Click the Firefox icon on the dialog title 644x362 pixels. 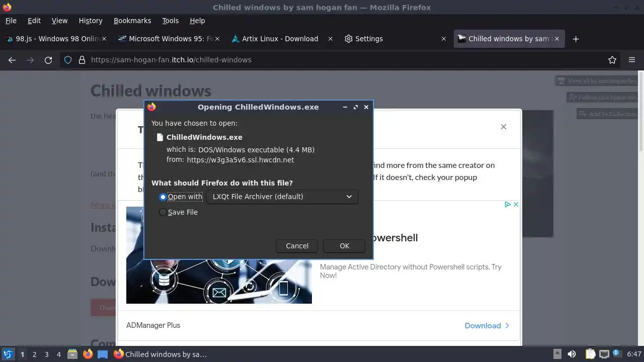coord(151,107)
